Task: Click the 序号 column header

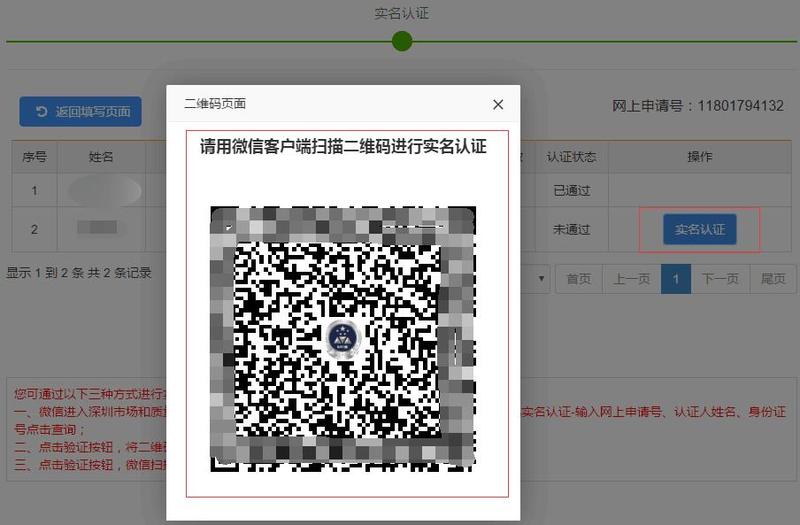Action: point(34,157)
